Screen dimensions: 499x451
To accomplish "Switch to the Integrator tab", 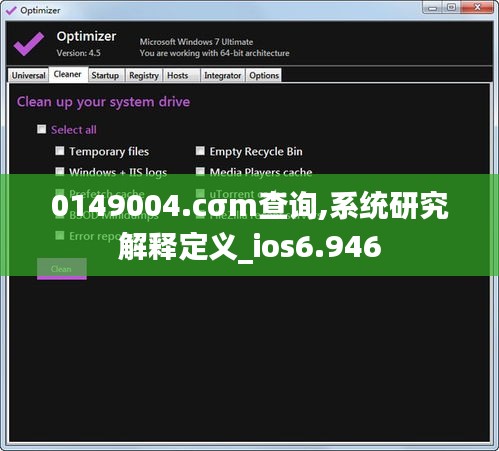I will pos(222,75).
